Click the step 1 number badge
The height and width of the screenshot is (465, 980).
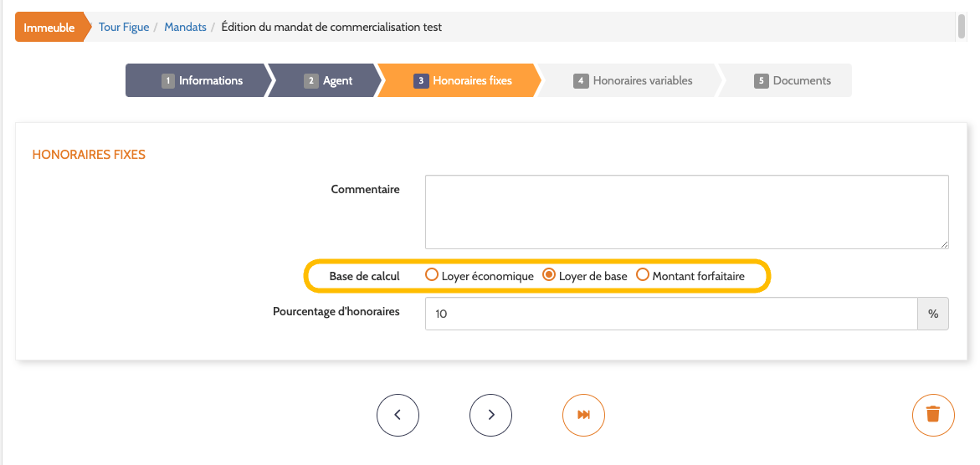[168, 81]
